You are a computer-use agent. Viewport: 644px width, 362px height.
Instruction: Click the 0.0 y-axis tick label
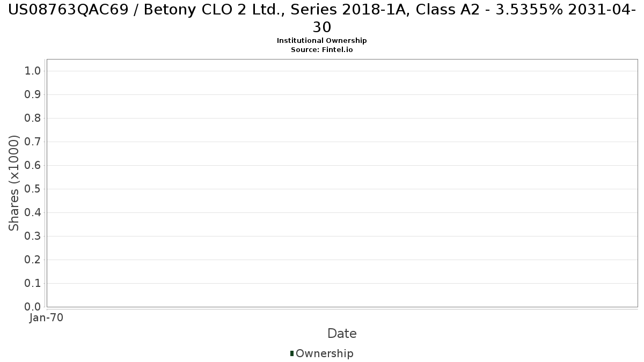pos(33,307)
